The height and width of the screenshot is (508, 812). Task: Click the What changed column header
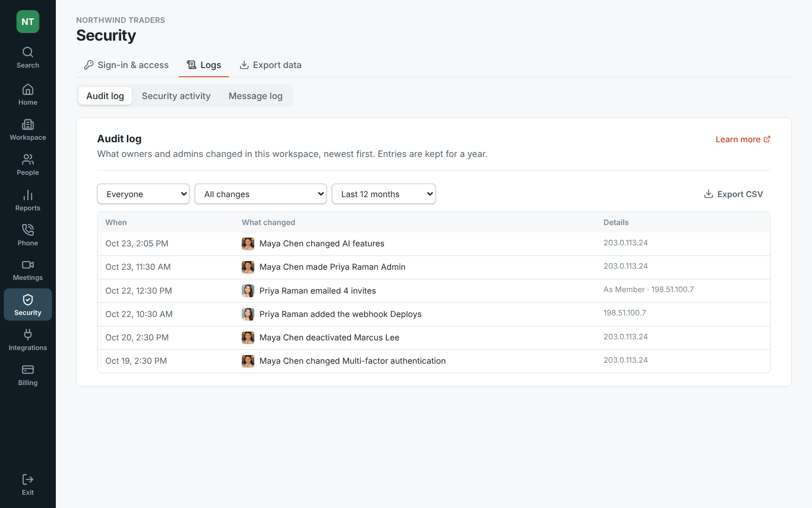pos(268,223)
